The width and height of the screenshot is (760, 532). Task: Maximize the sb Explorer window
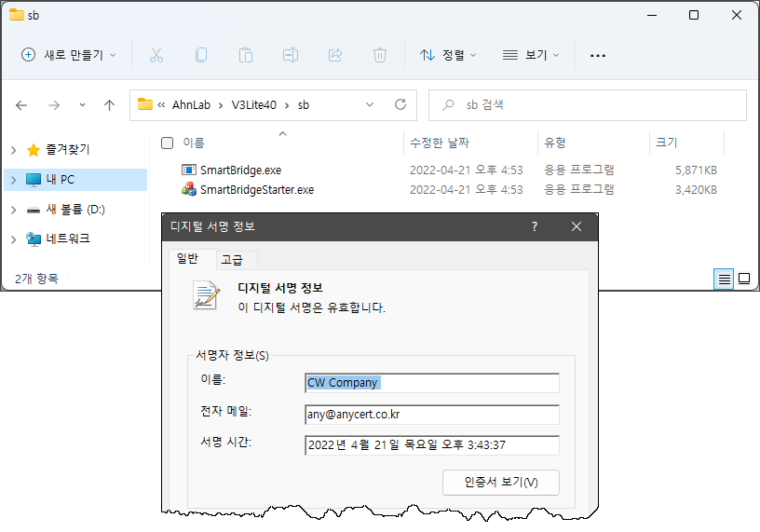(x=694, y=15)
